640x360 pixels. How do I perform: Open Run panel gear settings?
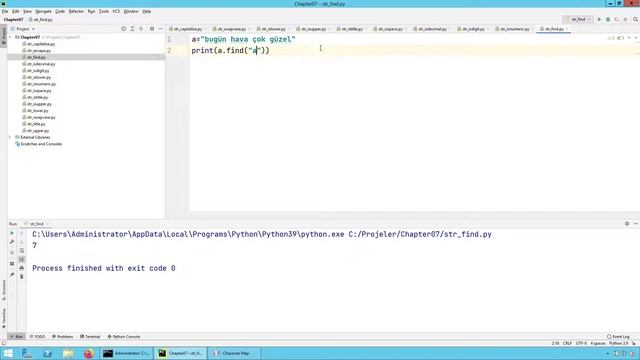(627, 224)
